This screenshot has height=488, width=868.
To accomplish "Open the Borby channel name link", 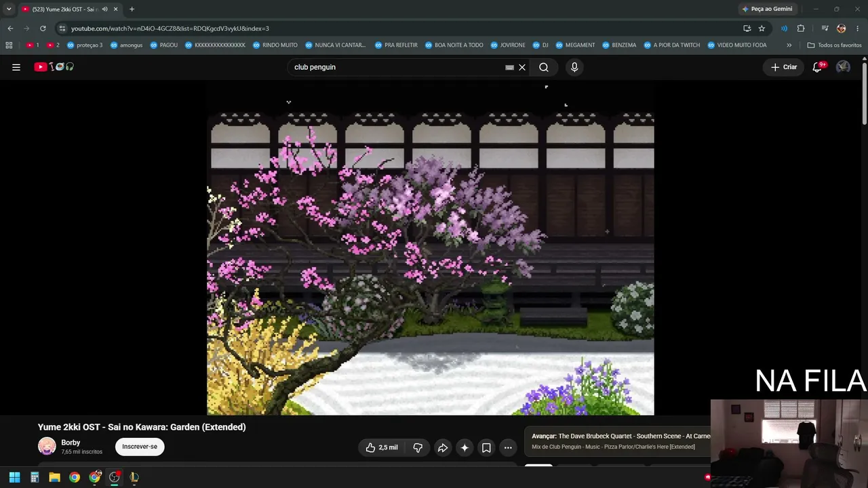I will pyautogui.click(x=71, y=443).
